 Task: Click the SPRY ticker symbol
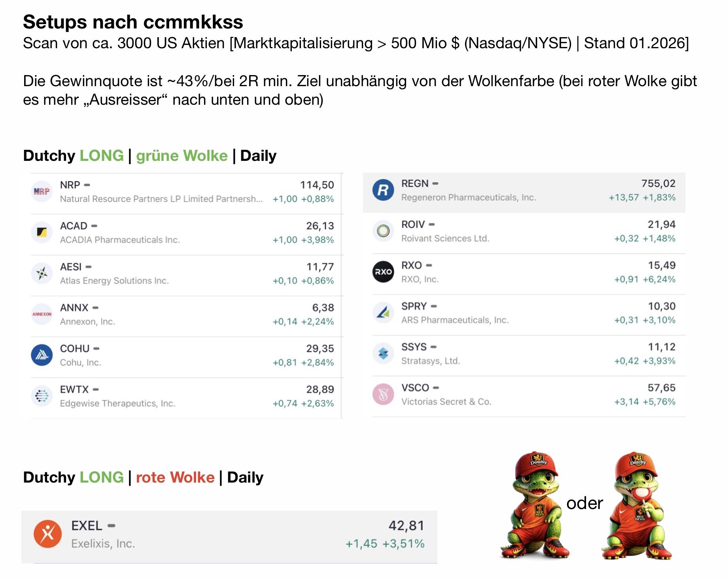coord(414,306)
